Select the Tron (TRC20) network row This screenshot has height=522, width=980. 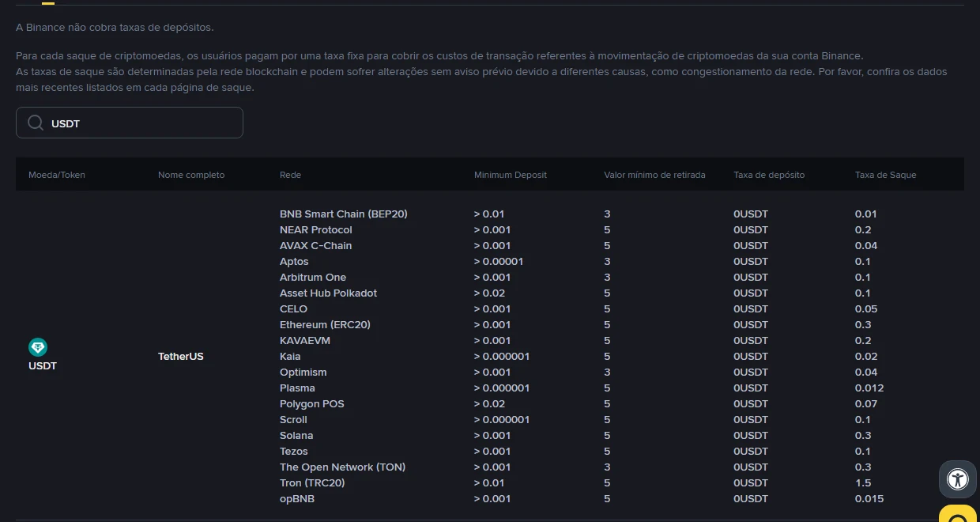tap(312, 482)
